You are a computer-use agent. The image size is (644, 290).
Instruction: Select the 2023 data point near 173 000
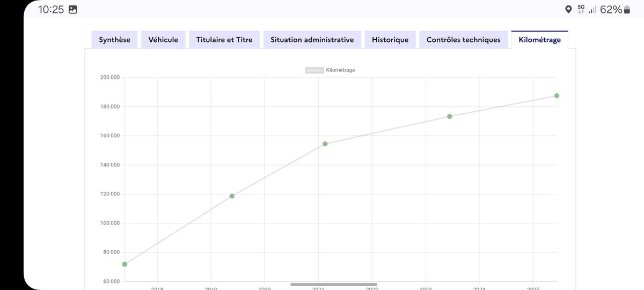[x=450, y=117]
